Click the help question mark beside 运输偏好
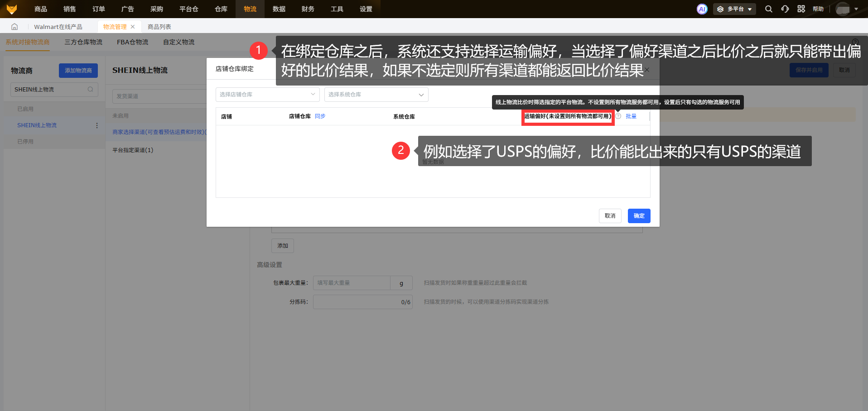This screenshot has width=868, height=411. 618,116
